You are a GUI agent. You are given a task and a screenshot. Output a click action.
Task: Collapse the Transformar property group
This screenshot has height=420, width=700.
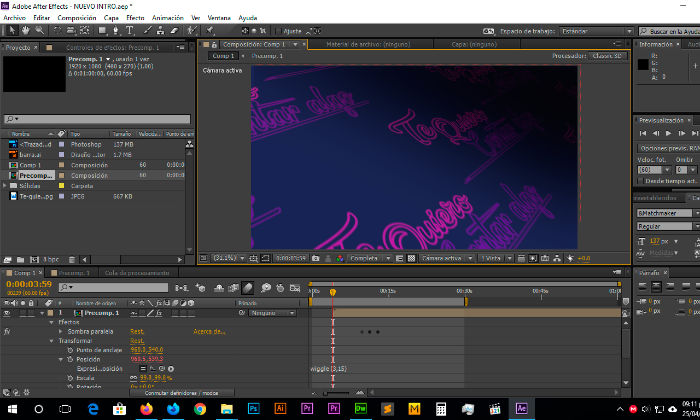52,341
